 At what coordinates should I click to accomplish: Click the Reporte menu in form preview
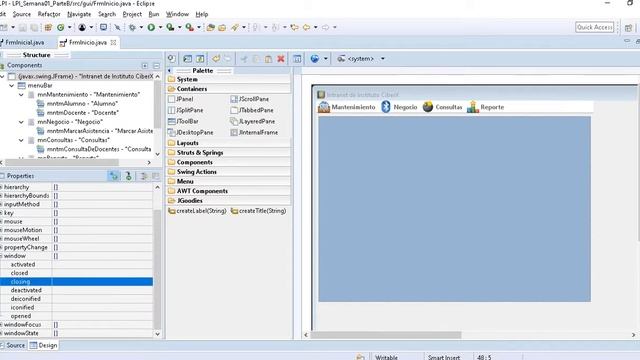pyautogui.click(x=485, y=107)
